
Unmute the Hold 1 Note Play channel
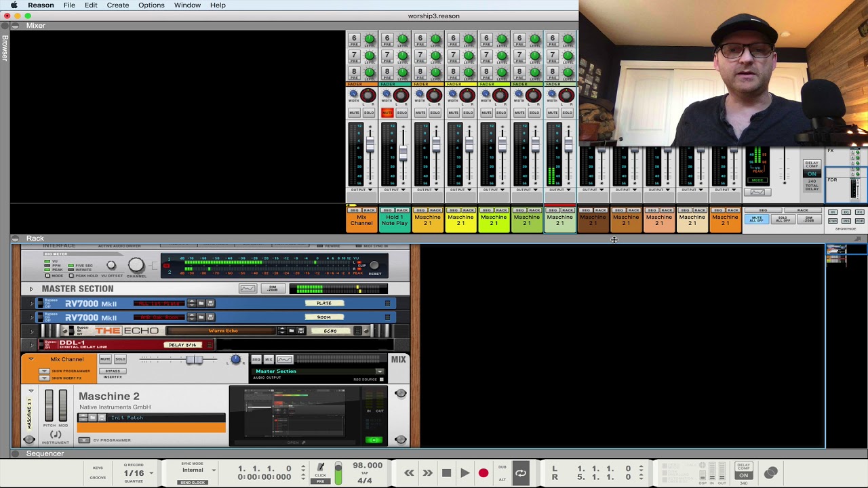tap(387, 113)
